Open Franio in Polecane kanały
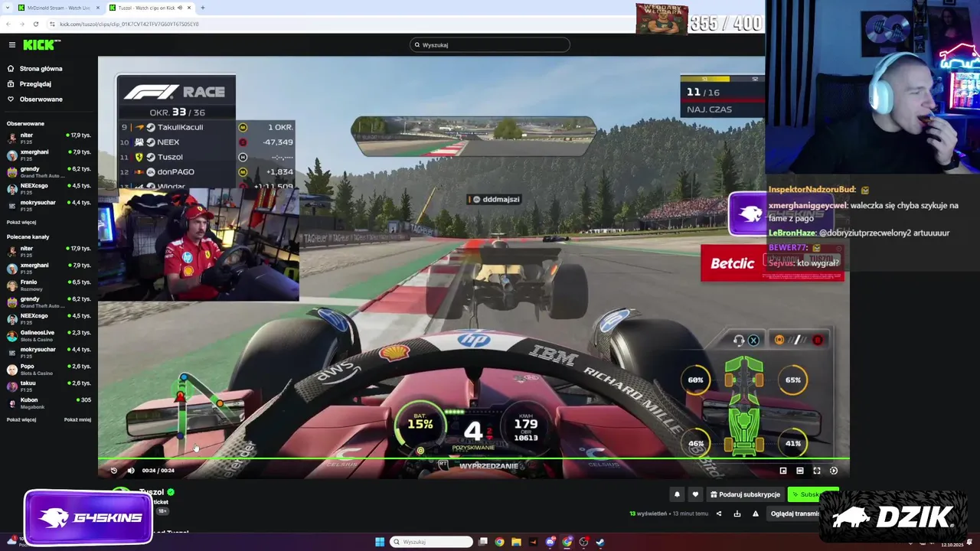 click(x=49, y=285)
